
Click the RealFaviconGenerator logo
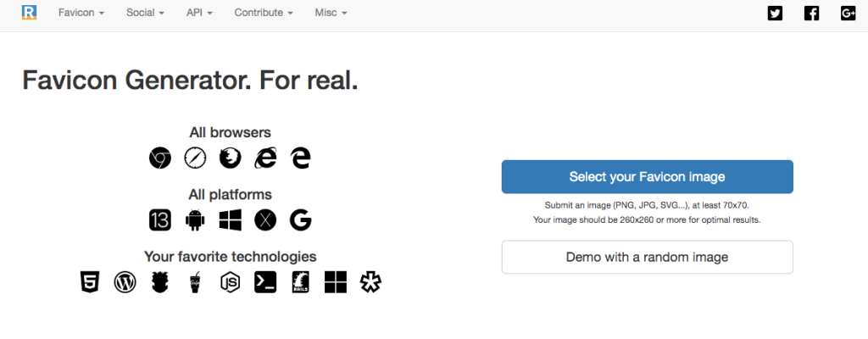[30, 13]
